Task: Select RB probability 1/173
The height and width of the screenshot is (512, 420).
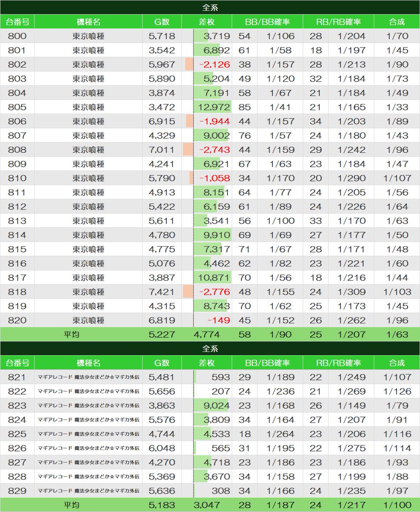Action: pos(351,306)
